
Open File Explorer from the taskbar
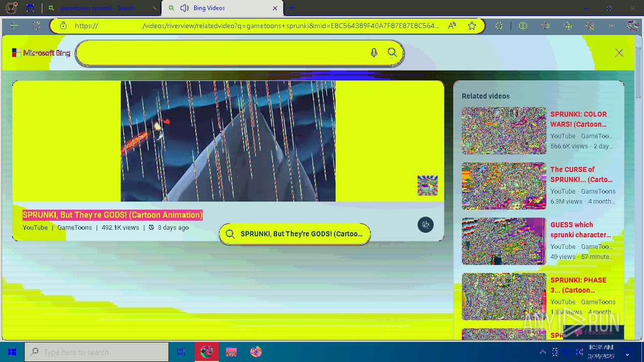(231, 352)
